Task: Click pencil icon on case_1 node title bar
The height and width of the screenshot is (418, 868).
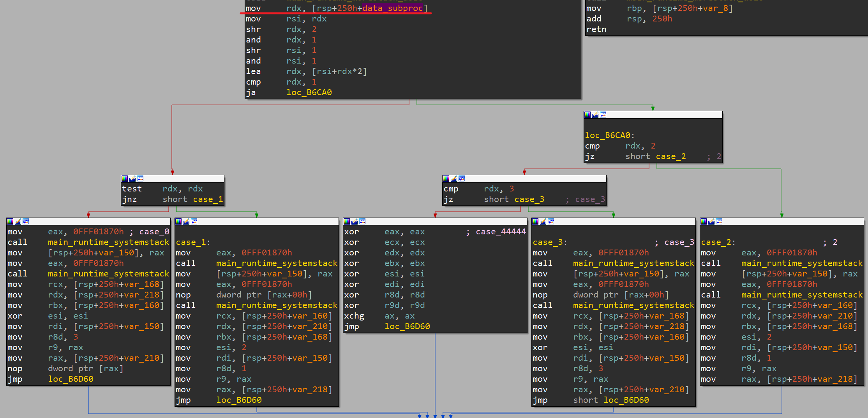Action: point(186,221)
